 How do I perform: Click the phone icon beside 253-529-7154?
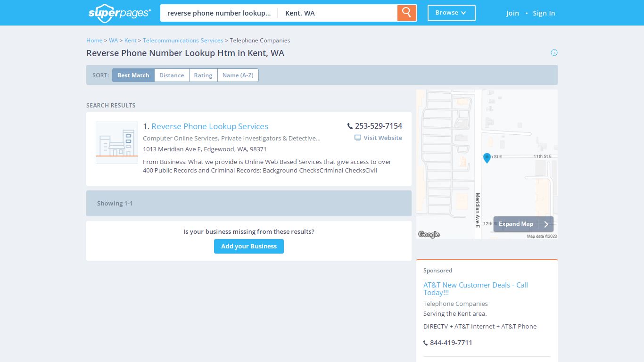(x=350, y=126)
